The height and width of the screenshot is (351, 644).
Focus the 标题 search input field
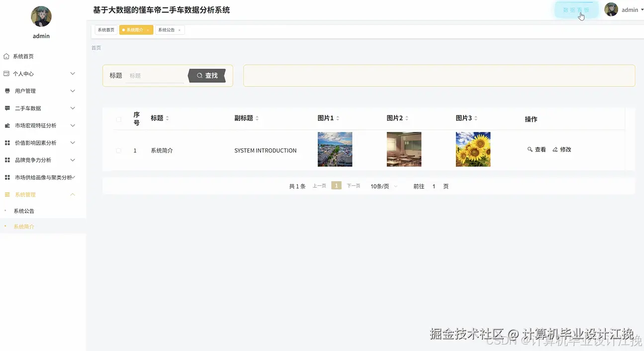click(155, 76)
